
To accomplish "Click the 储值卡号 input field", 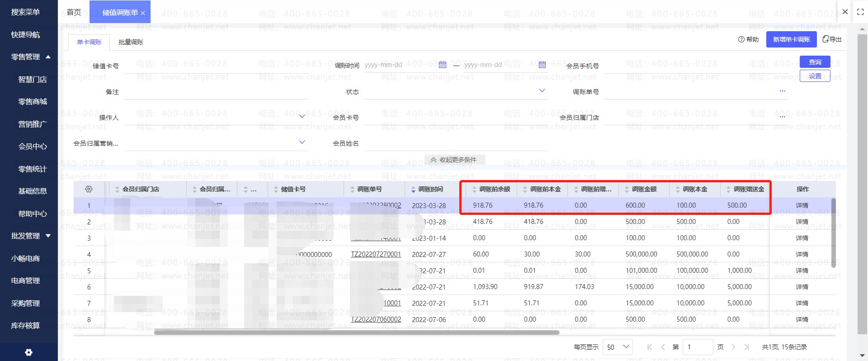I will click(216, 66).
